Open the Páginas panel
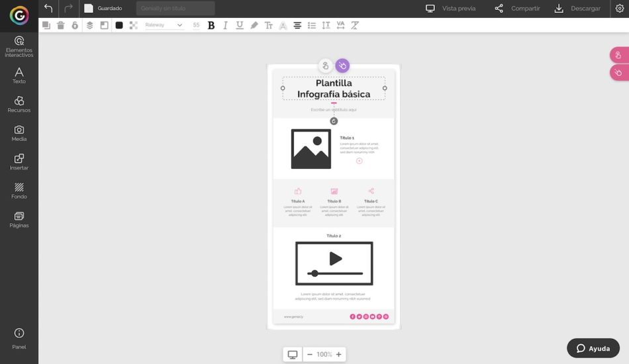This screenshot has height=364, width=629. coord(19,219)
